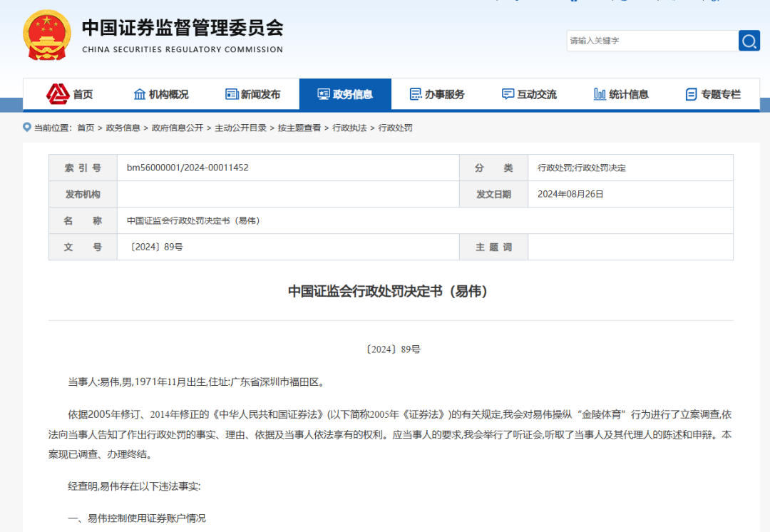
Task: Click the centered 〔2024〕89号 line under heading
Action: (392, 349)
